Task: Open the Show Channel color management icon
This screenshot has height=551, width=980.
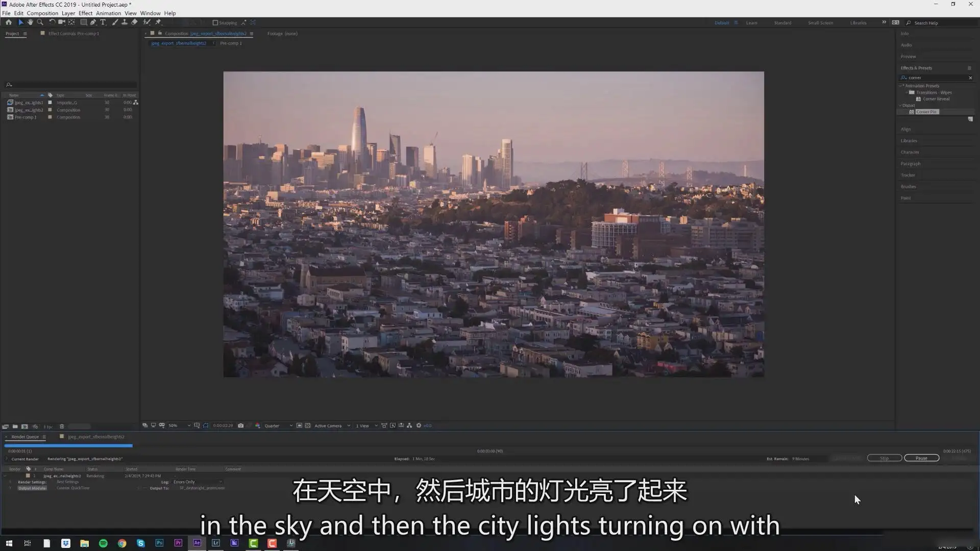Action: (258, 425)
